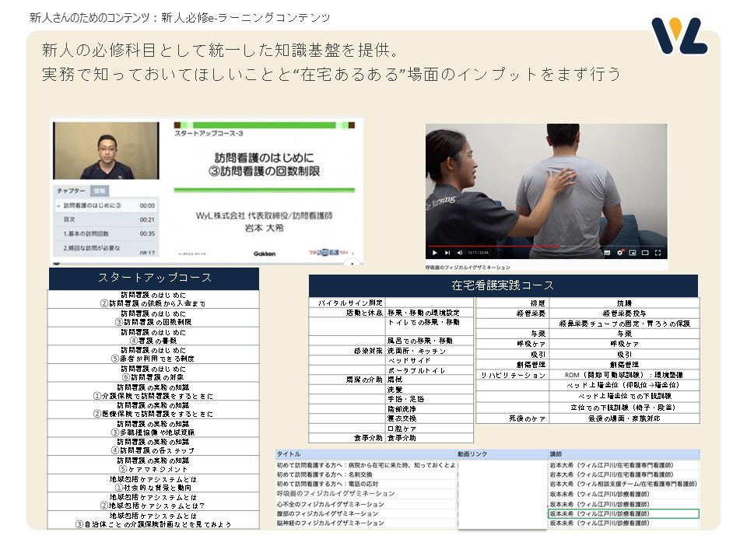
Task: Click cell 立位での下肢訓練(椅子・段差)
Action: pos(624,408)
